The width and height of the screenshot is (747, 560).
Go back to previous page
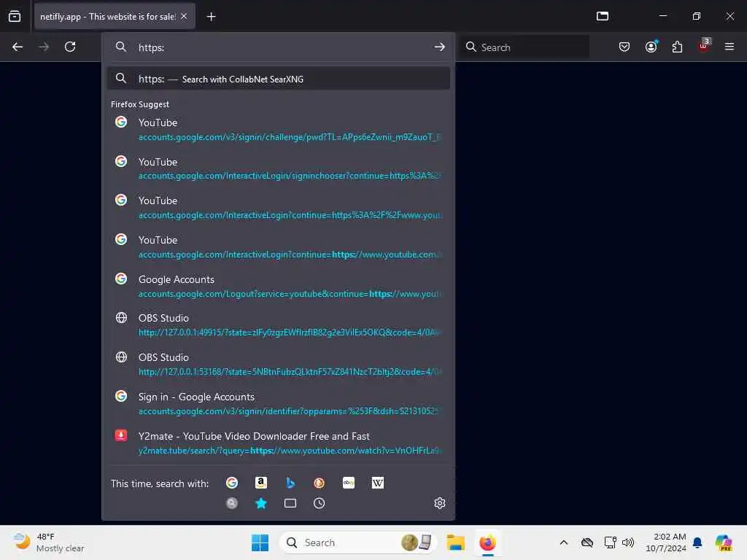coord(18,47)
